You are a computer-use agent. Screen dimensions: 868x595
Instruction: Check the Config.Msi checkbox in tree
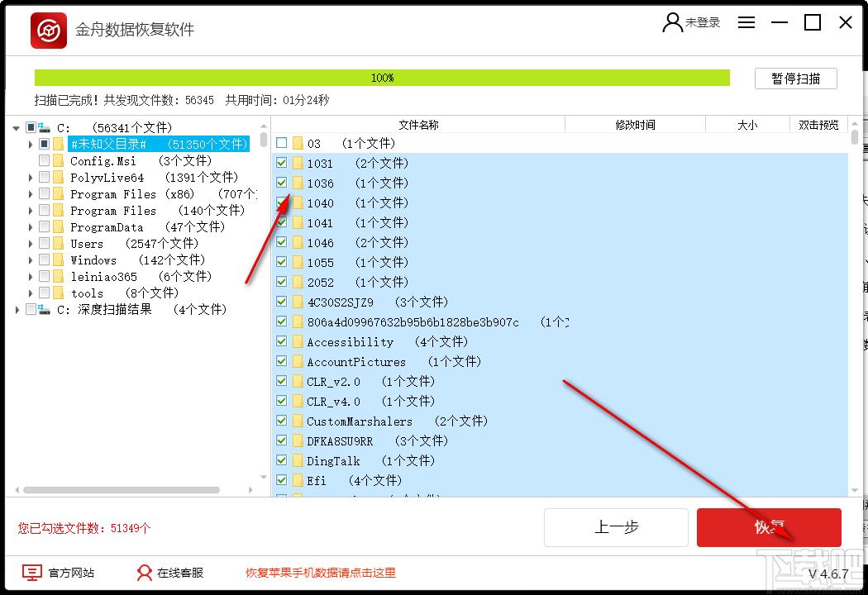point(45,160)
